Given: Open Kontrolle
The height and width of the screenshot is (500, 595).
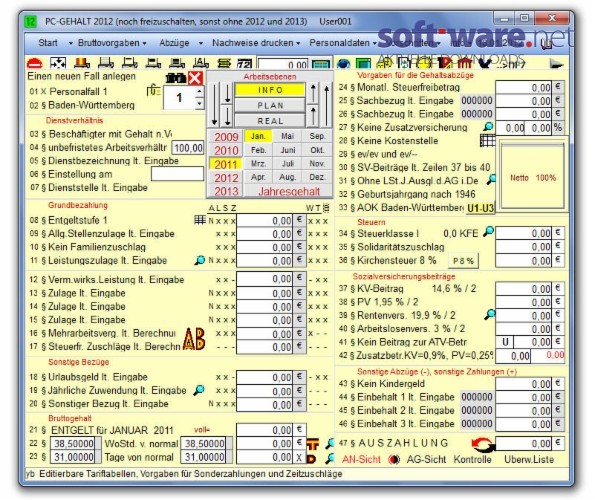Looking at the screenshot, I should click(x=472, y=459).
